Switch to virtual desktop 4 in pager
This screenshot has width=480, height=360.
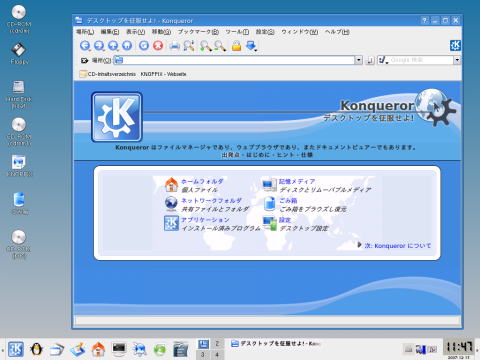click(x=217, y=354)
